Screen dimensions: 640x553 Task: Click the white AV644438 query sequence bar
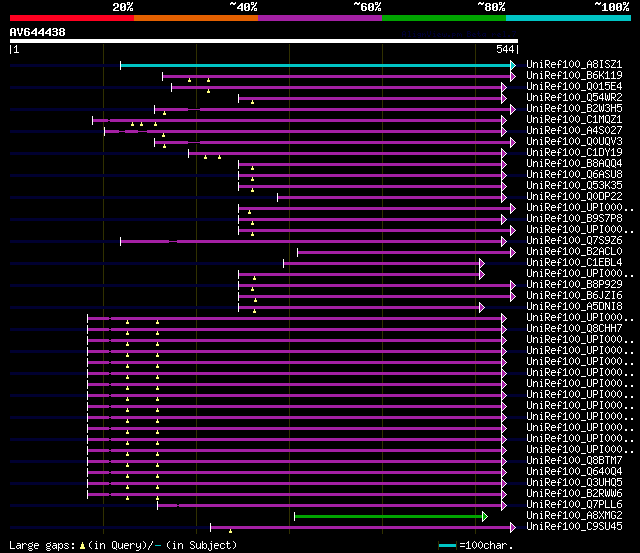pos(264,41)
